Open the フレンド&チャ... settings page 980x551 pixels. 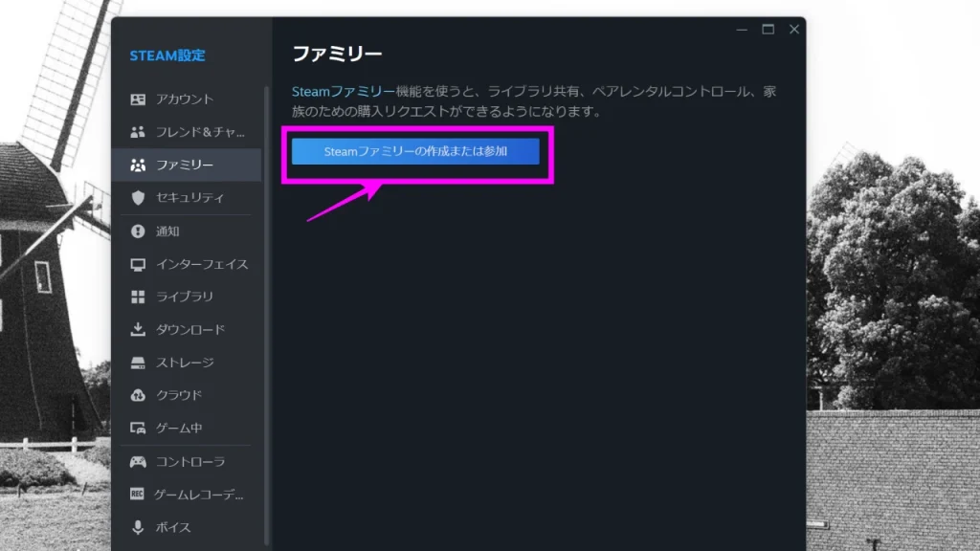pyautogui.click(x=187, y=132)
